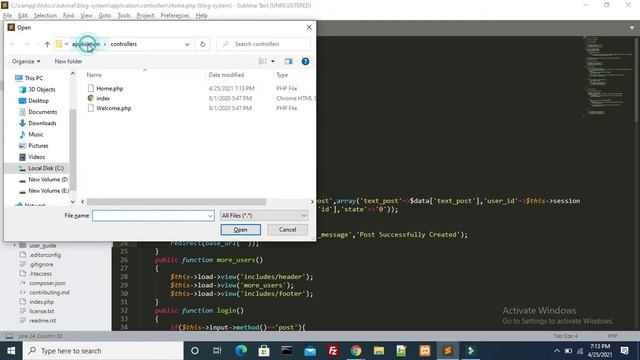Screen dimensions: 640x360
Task: Show hidden system tray icons
Action: click(557, 351)
